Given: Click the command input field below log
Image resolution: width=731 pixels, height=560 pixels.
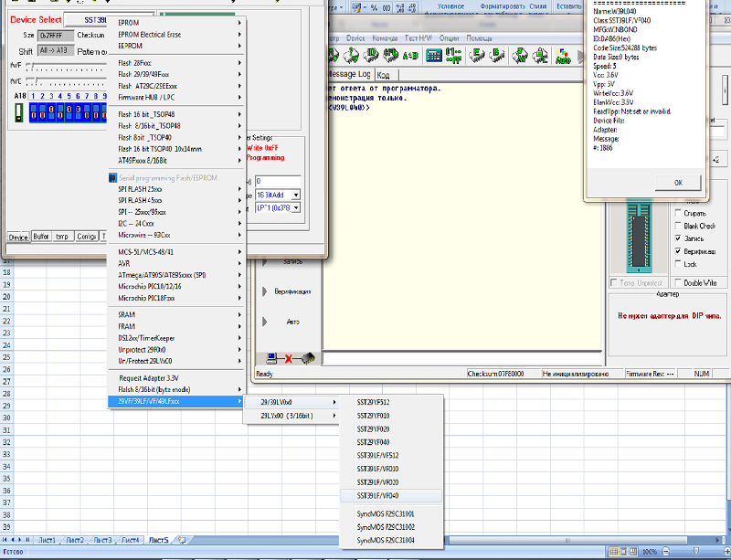Looking at the screenshot, I should 462,359.
